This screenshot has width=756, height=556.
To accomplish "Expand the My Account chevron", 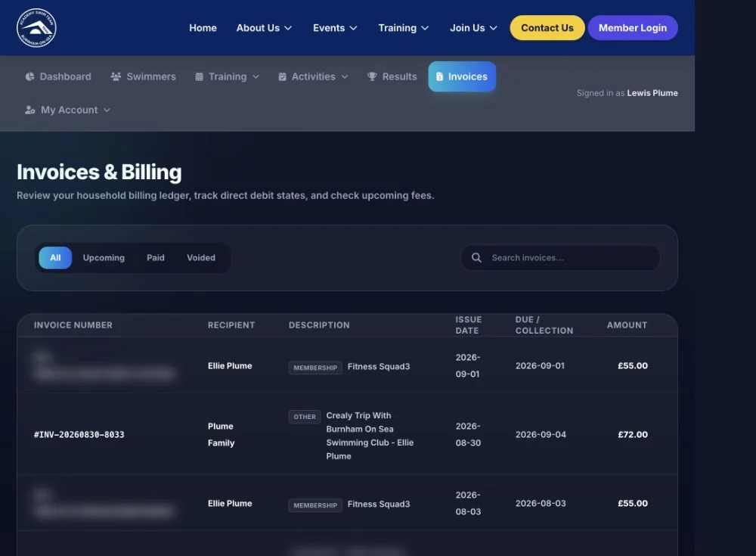I will (107, 110).
